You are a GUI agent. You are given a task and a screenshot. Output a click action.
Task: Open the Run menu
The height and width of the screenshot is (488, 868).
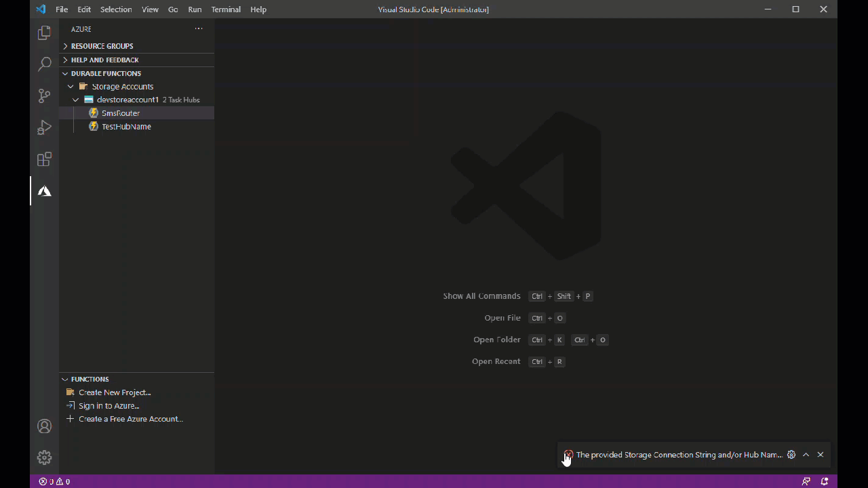click(195, 9)
